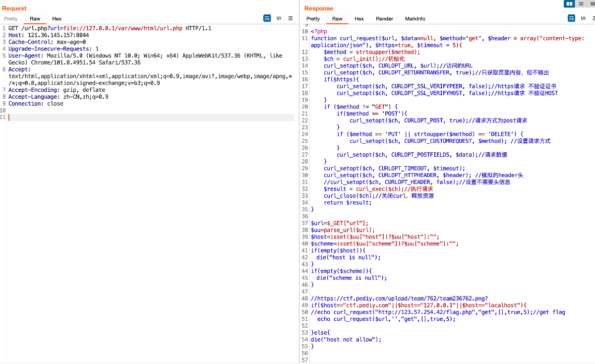This screenshot has width=595, height=364.
Task: Click the CURLOPT_POSTFIELDS line
Action: (x=422, y=155)
